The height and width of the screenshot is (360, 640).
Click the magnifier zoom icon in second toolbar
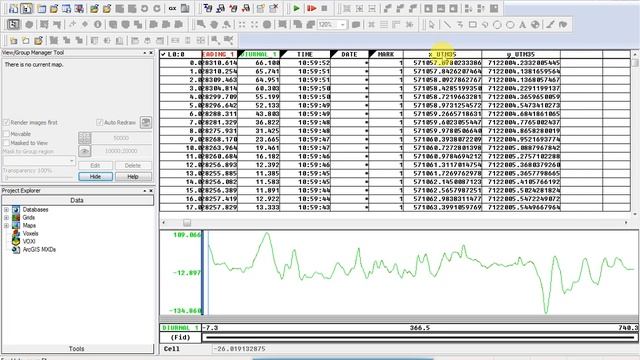(201, 24)
